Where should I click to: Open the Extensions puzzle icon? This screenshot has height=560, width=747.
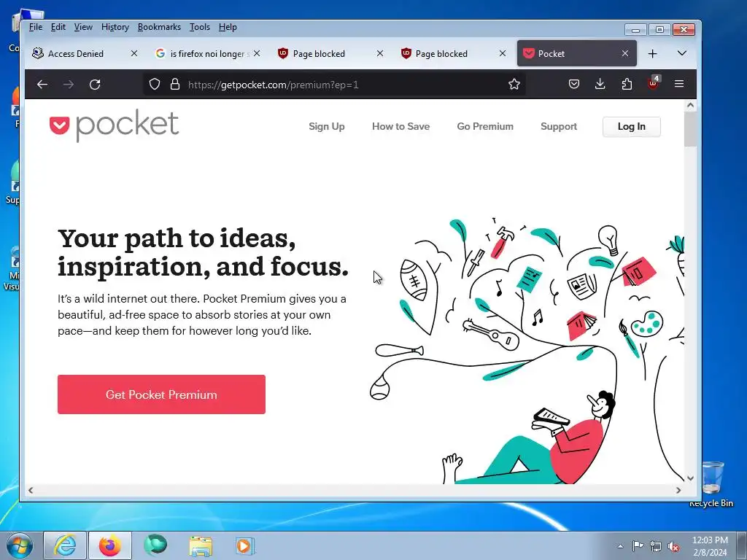627,85
